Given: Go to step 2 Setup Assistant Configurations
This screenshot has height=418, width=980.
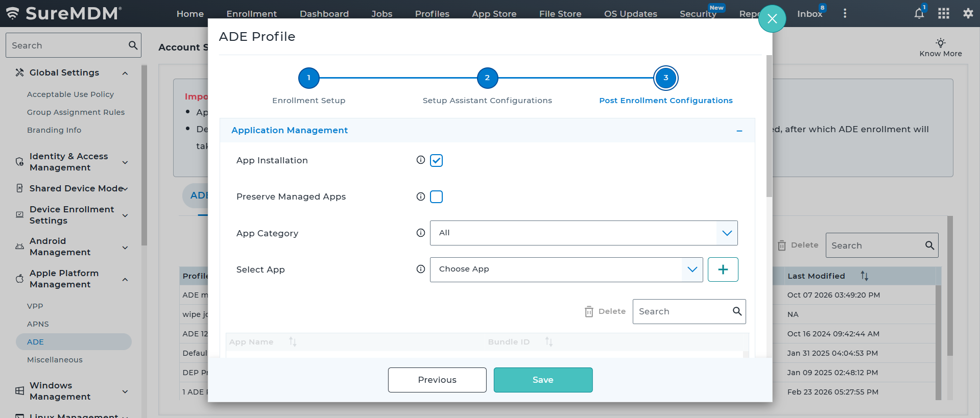Looking at the screenshot, I should tap(487, 78).
